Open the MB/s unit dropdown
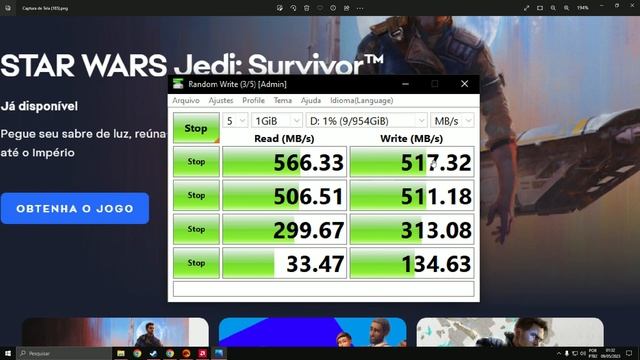Screen dimensions: 640x360 [452, 121]
